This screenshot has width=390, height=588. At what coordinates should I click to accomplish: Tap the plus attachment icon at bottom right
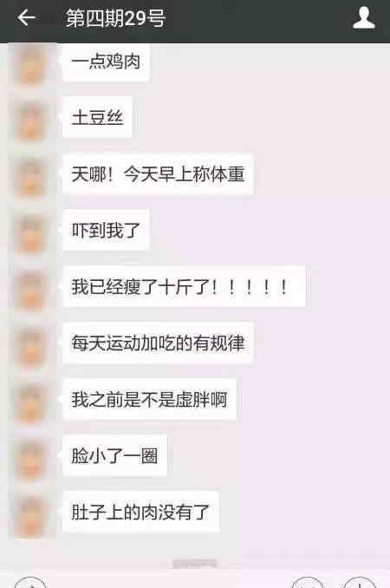click(x=360, y=583)
